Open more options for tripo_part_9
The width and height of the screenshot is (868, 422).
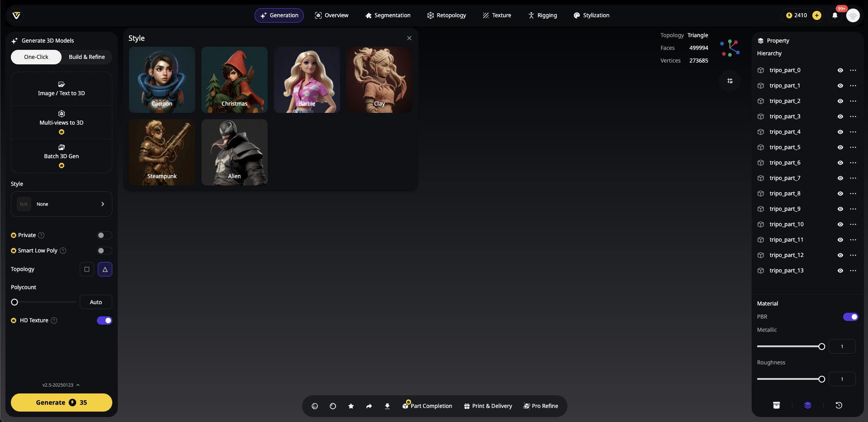click(x=853, y=209)
